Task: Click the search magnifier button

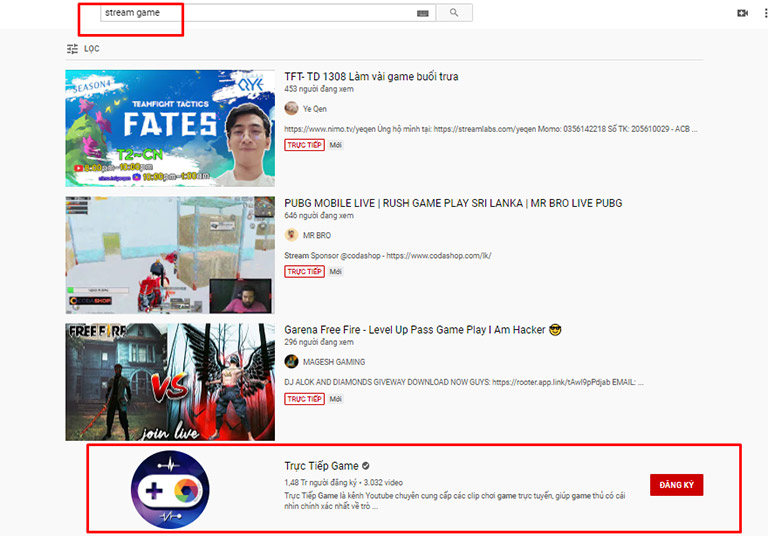Action: click(454, 13)
